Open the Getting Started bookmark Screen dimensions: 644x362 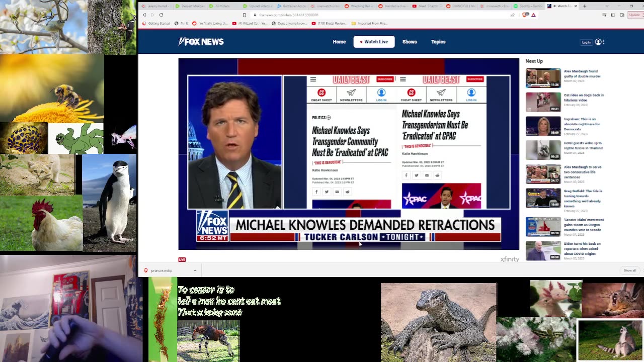(x=156, y=24)
